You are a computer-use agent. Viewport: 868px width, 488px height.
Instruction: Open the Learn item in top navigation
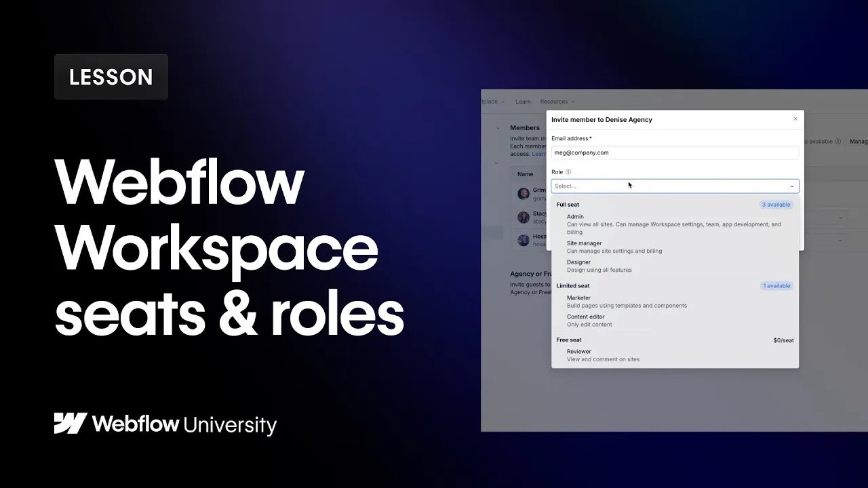point(523,102)
